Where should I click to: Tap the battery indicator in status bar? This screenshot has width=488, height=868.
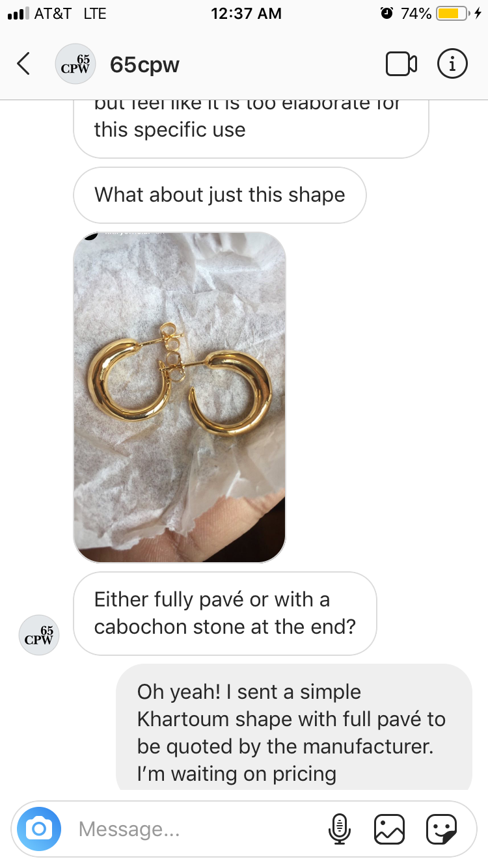453,13
